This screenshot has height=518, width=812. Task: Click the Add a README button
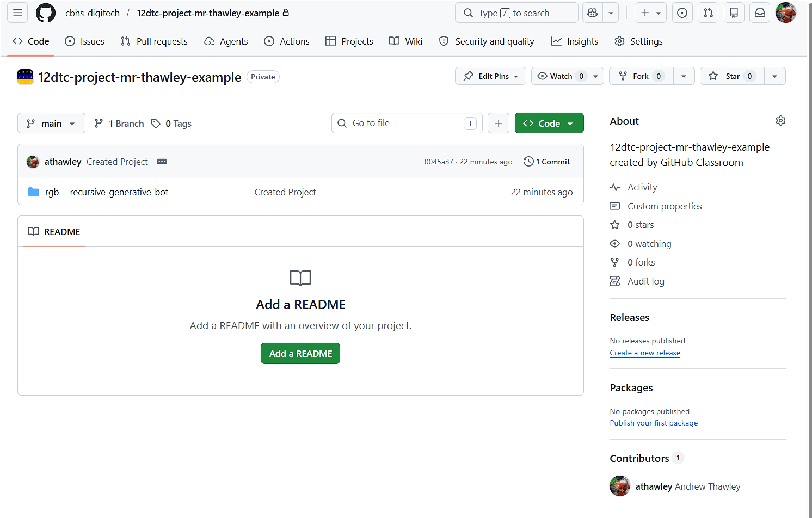(300, 353)
